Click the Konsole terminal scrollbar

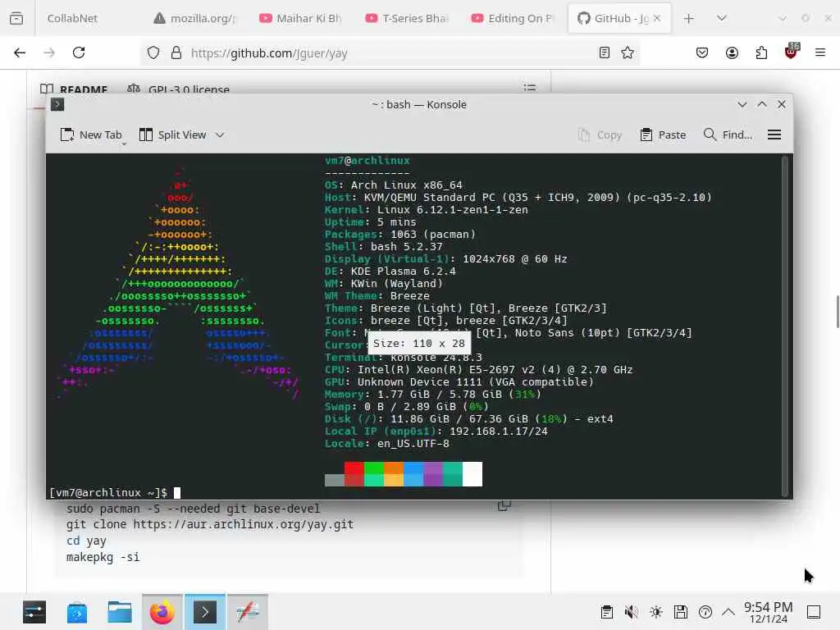point(785,326)
